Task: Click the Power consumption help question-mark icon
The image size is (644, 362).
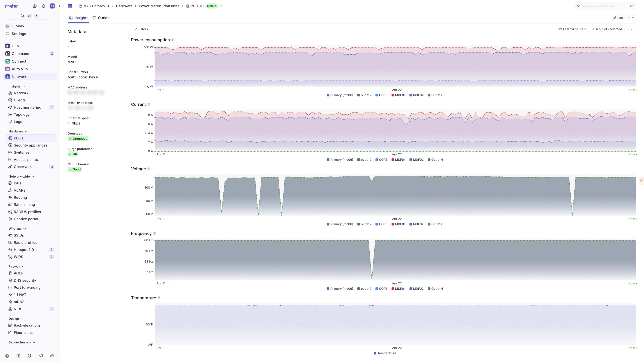Action: point(173,40)
